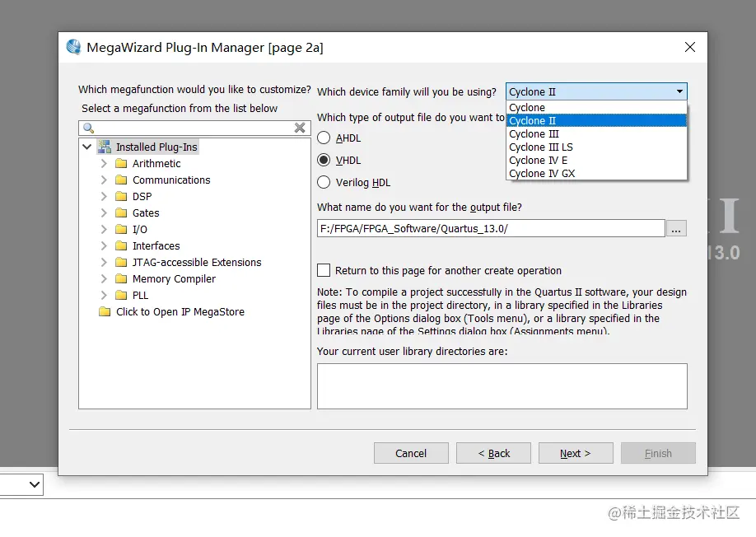This screenshot has height=537, width=756.
Task: Choose Cyclone IV E from the list
Action: 539,161
